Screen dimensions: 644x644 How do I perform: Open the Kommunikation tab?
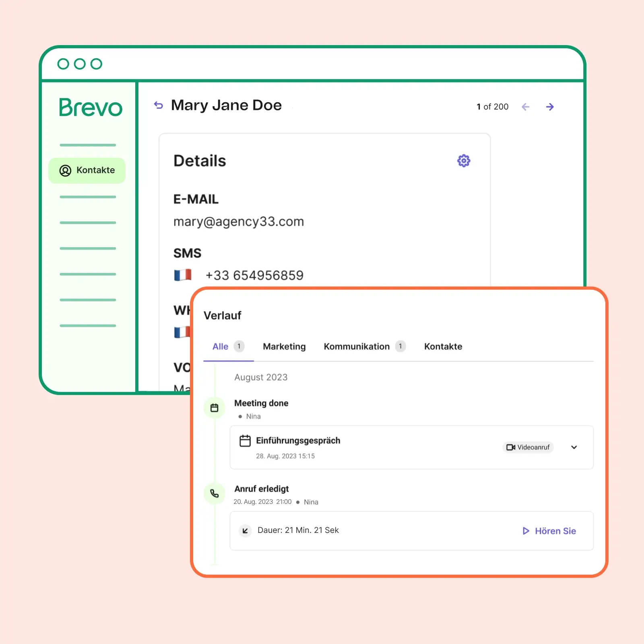tap(357, 347)
